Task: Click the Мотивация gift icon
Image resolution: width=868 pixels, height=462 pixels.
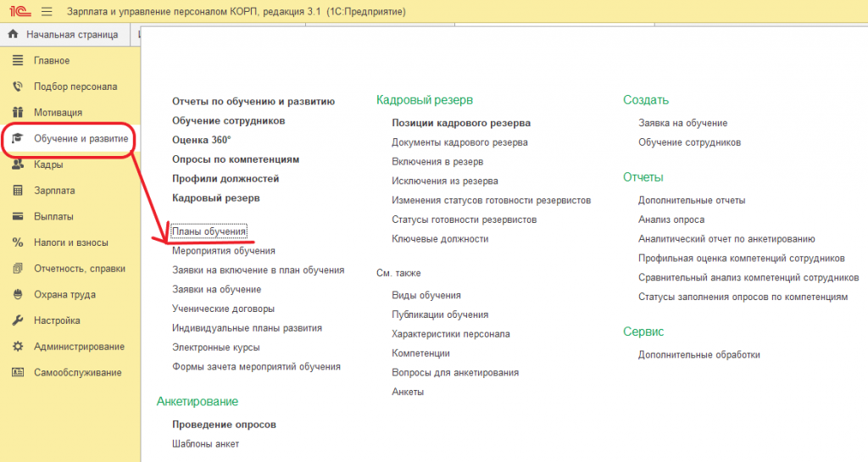Action: 18,112
